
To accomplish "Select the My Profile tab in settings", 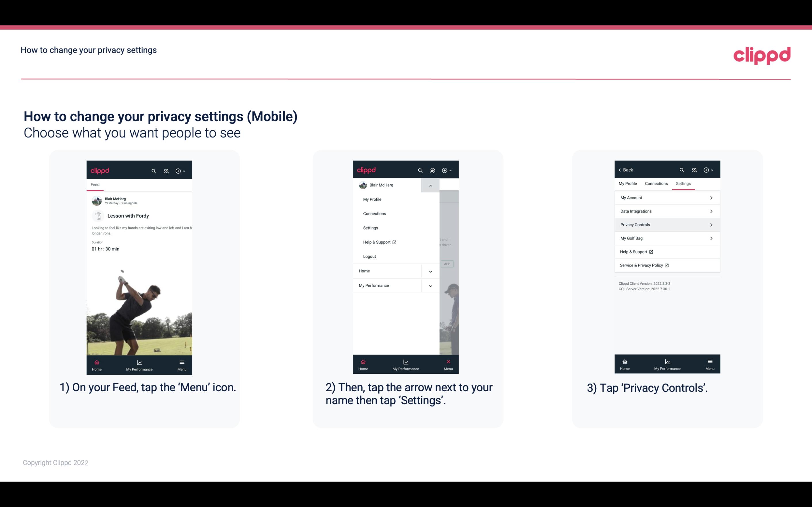I will pos(629,183).
